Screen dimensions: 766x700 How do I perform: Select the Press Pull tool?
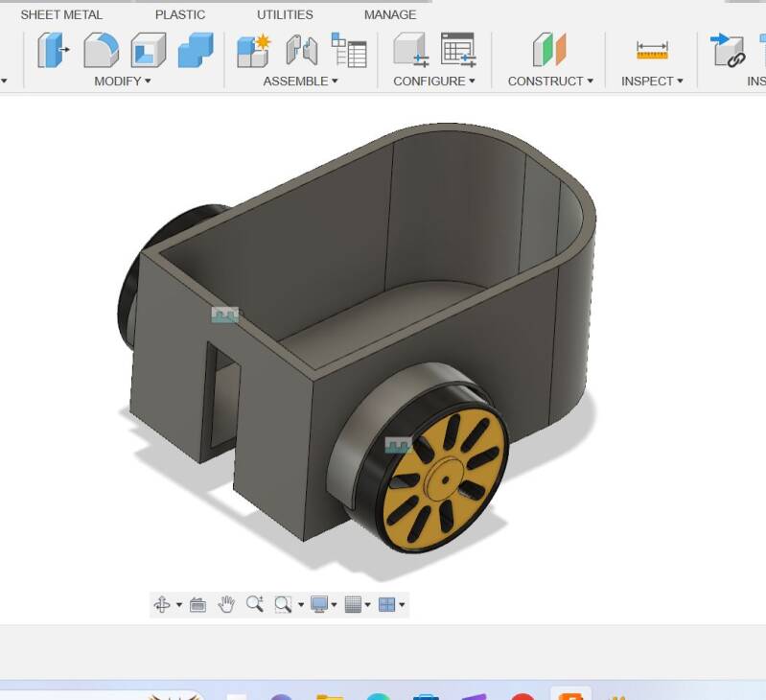[54, 50]
